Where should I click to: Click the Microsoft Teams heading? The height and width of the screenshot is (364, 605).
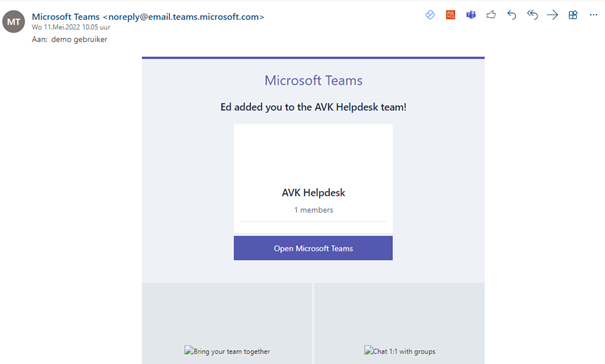point(313,80)
